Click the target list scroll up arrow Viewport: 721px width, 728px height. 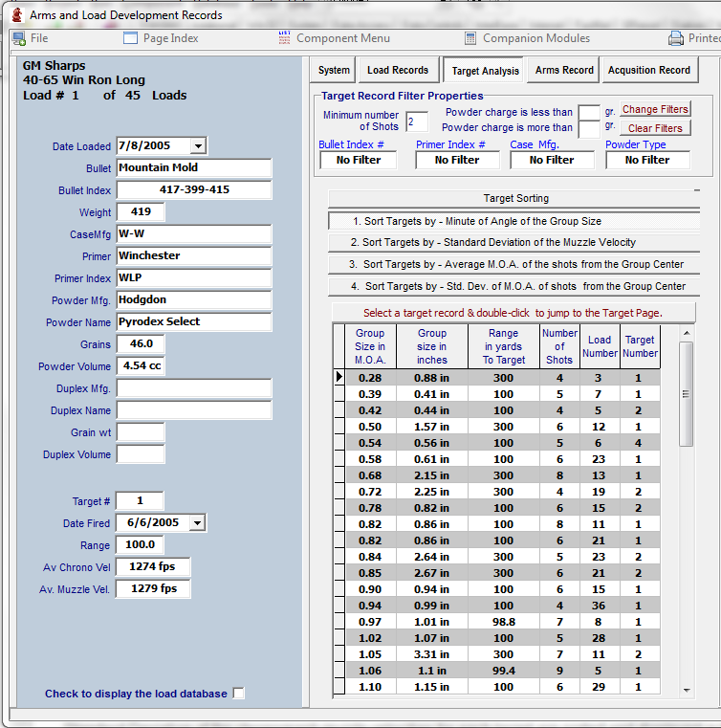pyautogui.click(x=687, y=333)
